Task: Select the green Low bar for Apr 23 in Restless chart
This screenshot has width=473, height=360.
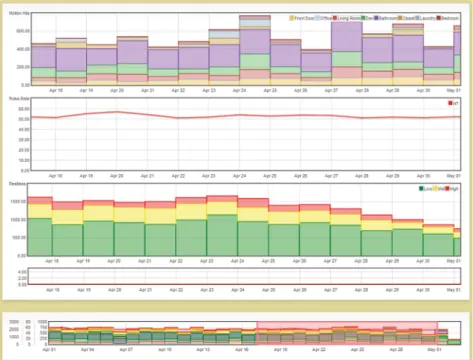Action: 222,235
